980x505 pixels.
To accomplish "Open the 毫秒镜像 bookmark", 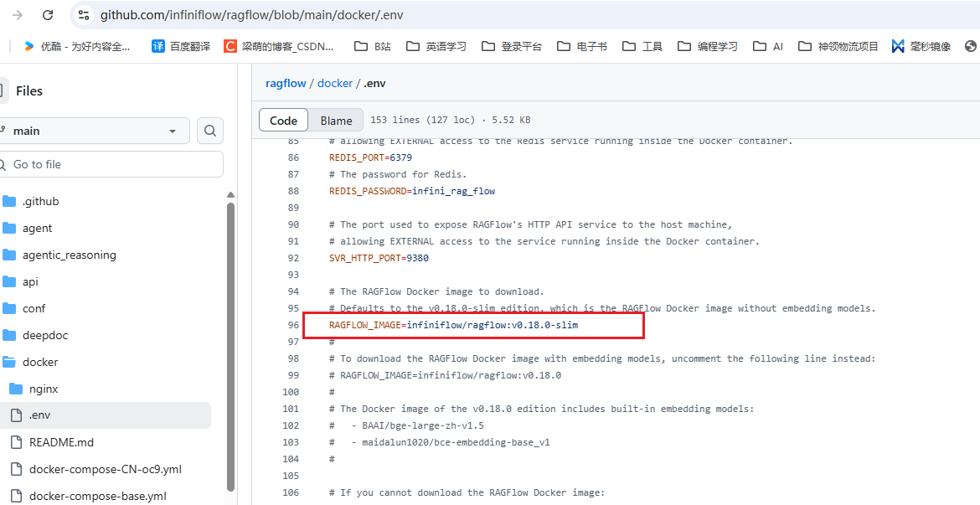I will coord(921,46).
